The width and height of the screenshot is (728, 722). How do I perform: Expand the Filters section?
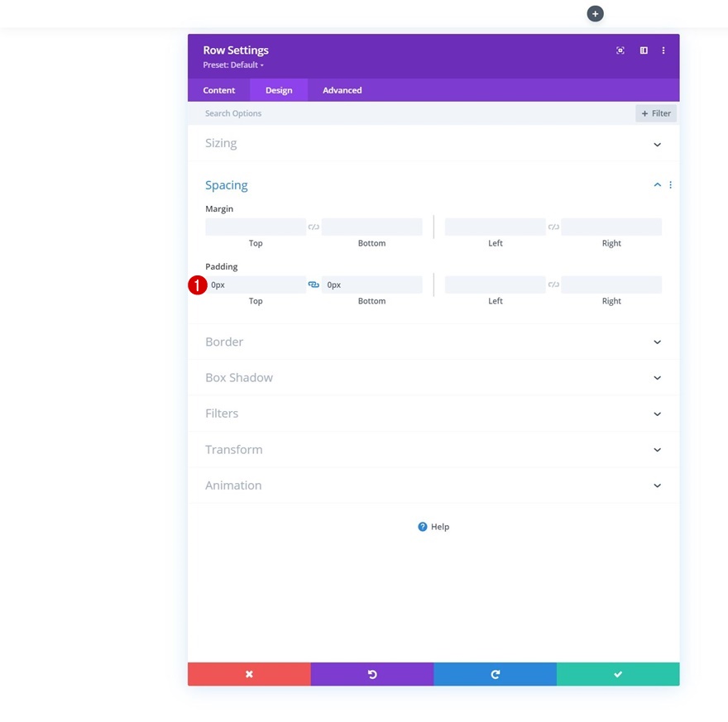(433, 414)
